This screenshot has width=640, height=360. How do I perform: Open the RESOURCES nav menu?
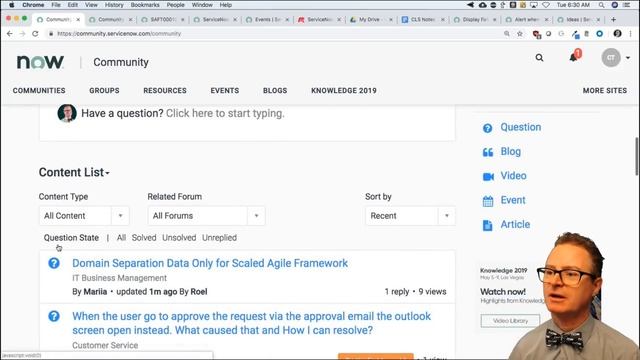(164, 91)
